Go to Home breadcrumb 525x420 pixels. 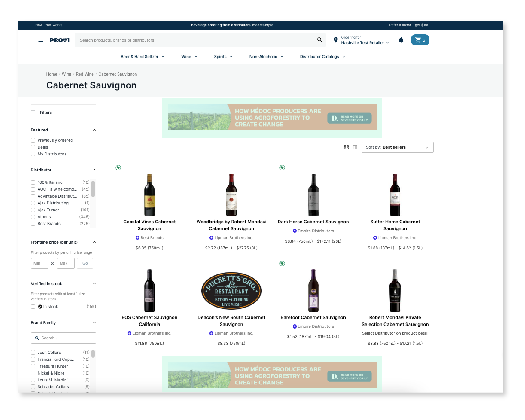click(52, 74)
